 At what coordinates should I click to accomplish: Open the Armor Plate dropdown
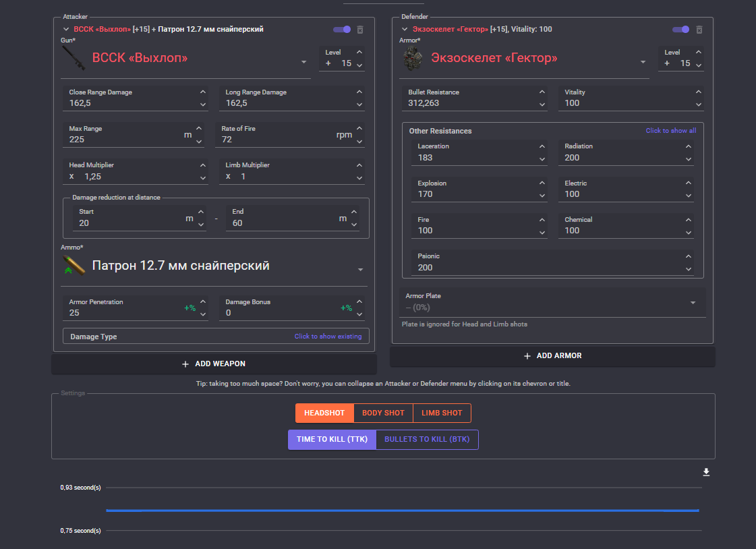[x=693, y=303]
